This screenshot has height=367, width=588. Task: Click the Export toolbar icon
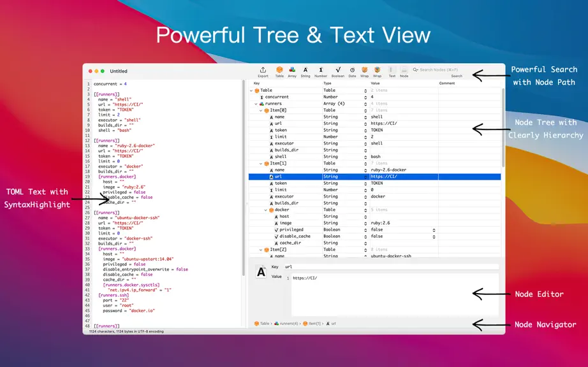[263, 71]
